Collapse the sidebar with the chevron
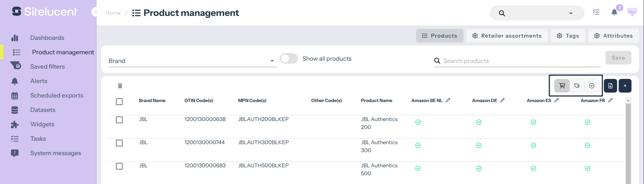 tap(96, 12)
